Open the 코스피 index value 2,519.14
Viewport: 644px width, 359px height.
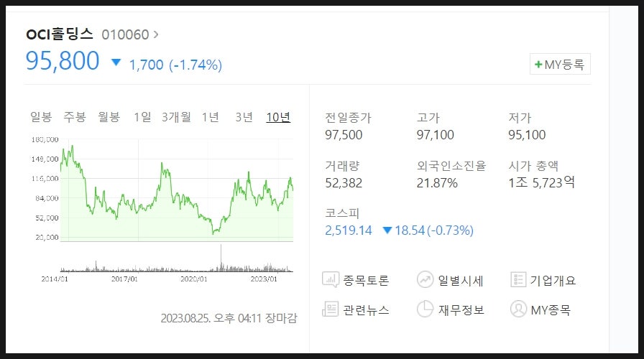pyautogui.click(x=349, y=230)
